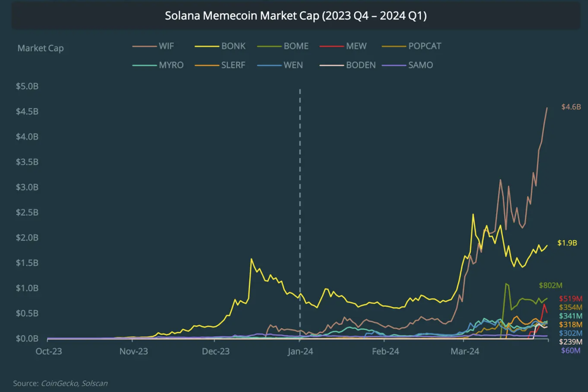Click the Mar-24 x-axis label
The image size is (588, 392).
[465, 352]
